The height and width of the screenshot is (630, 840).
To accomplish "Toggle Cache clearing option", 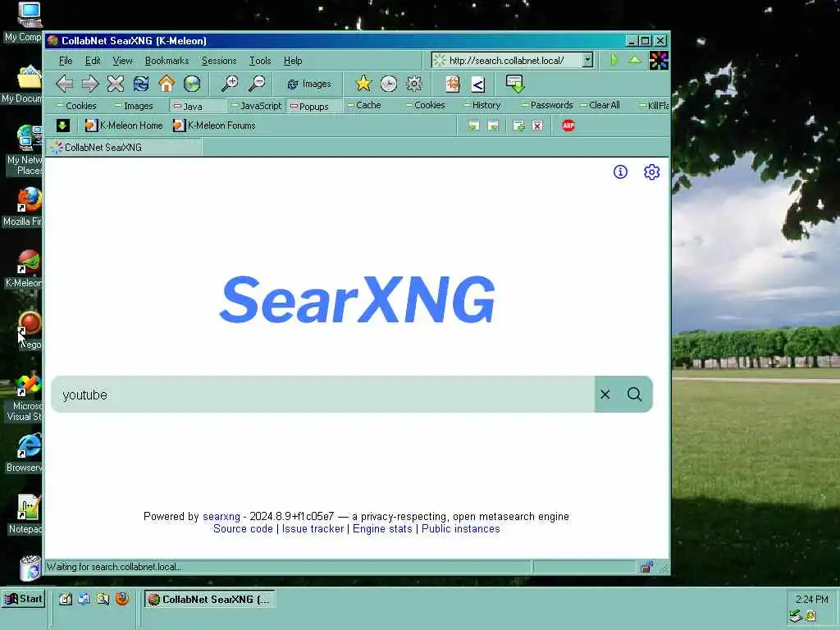I will click(364, 105).
